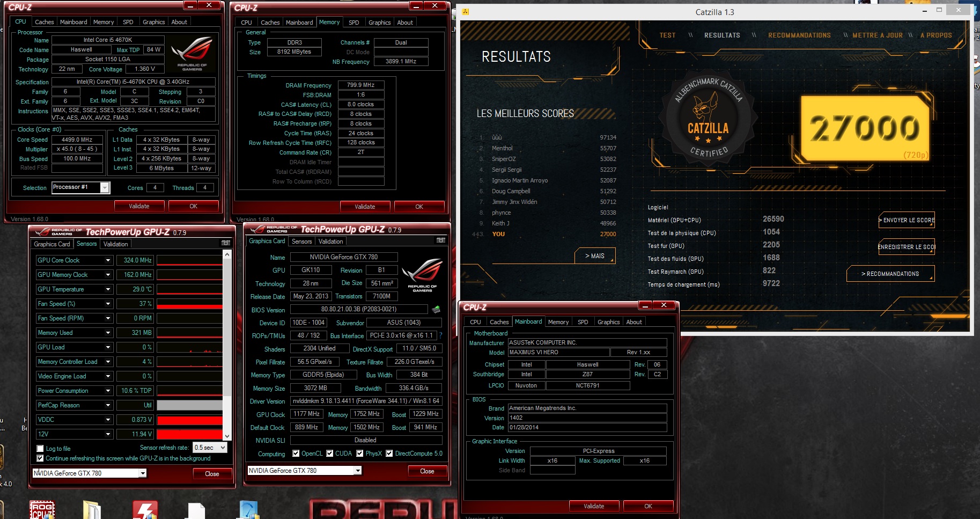Open the red lightning bolt desktop shortcut

point(145,509)
